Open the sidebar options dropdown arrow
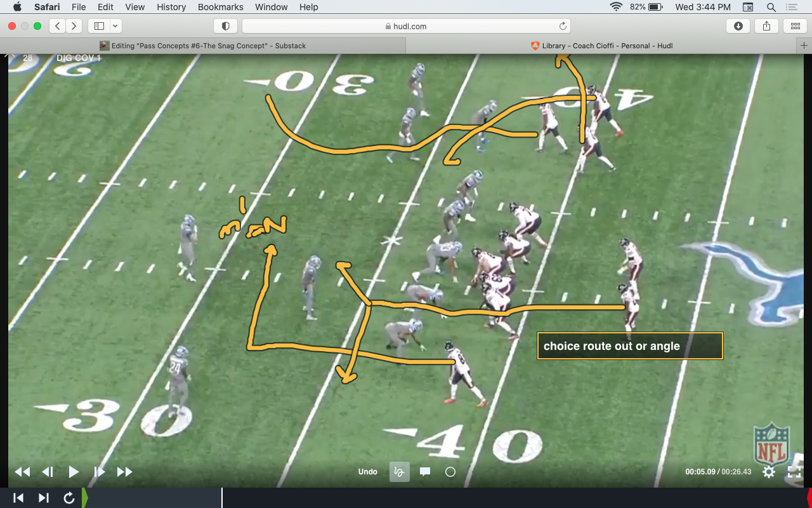 pos(115,26)
